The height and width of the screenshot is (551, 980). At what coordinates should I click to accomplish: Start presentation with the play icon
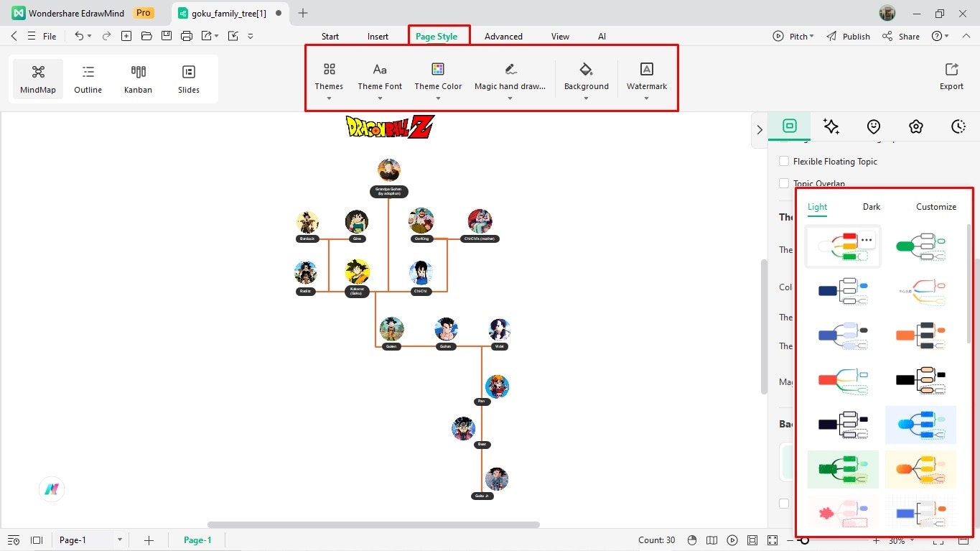[732, 540]
